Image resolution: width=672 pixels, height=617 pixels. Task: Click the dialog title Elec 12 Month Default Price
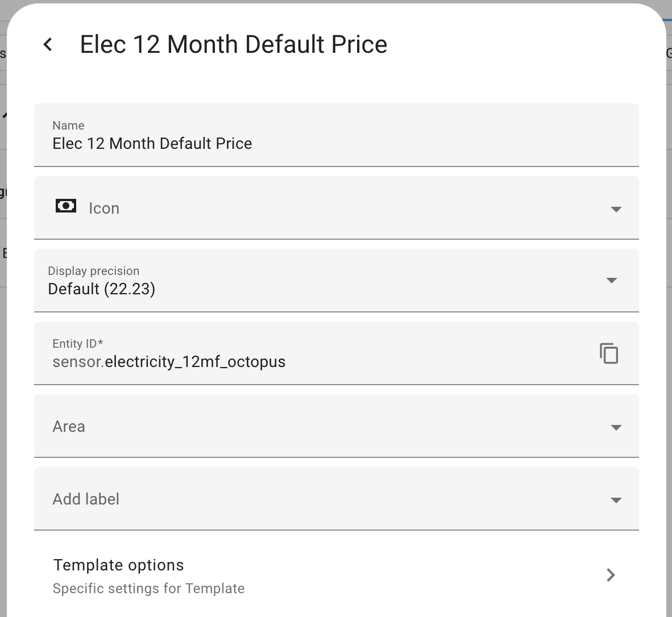[x=233, y=44]
